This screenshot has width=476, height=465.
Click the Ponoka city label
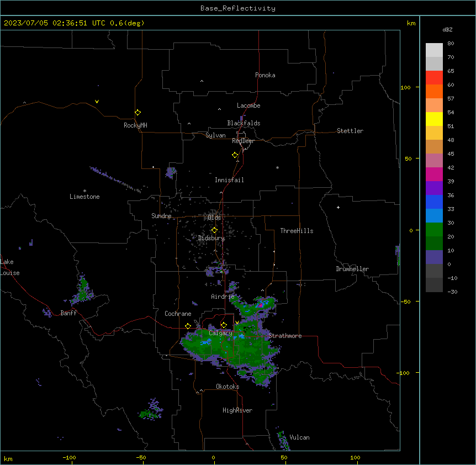265,75
